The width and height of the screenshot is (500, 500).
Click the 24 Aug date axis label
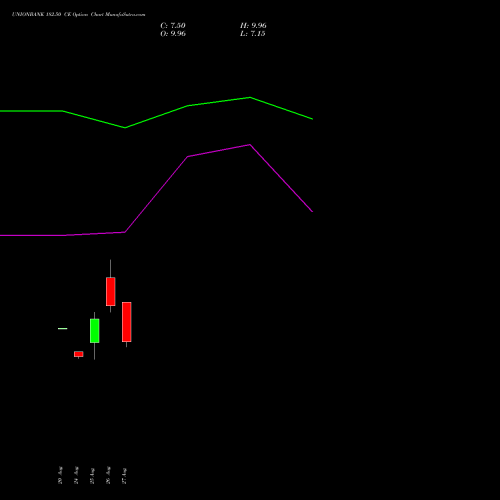point(76,475)
